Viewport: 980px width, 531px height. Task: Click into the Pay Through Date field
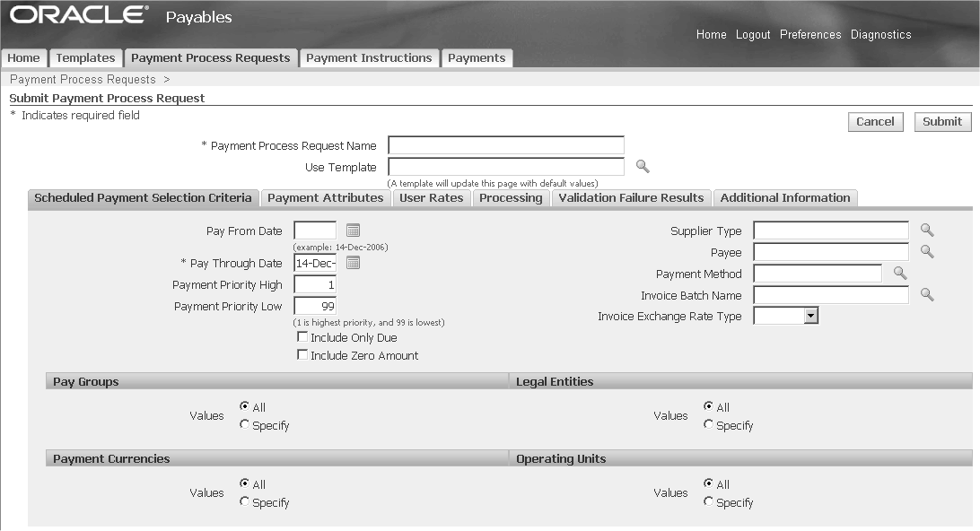click(x=315, y=263)
